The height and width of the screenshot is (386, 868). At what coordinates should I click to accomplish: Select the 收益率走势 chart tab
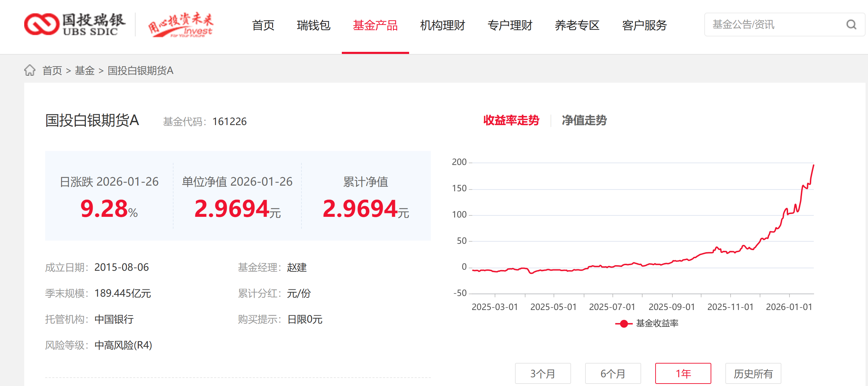pyautogui.click(x=511, y=120)
